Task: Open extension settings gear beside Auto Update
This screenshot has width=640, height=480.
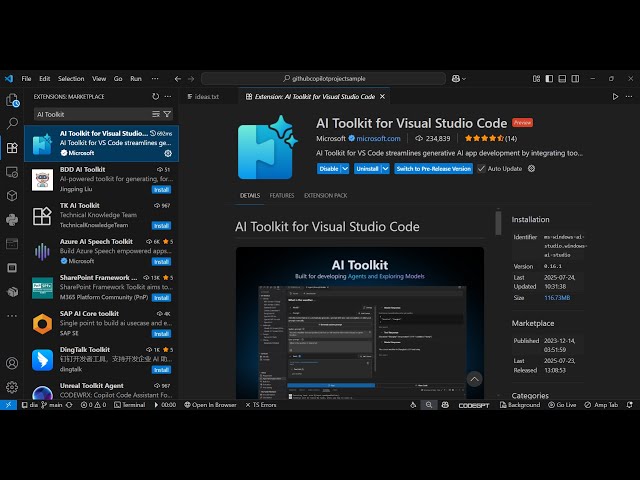Action: 531,169
